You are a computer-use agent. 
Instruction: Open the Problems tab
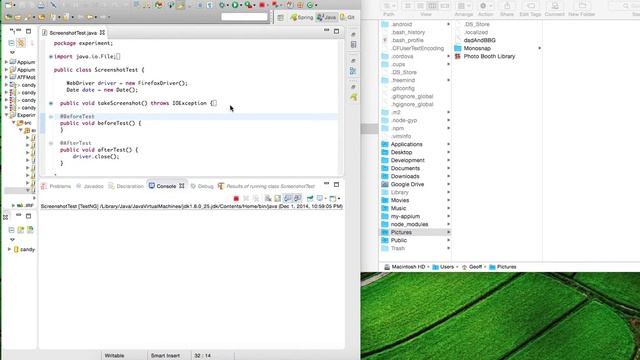point(56,186)
